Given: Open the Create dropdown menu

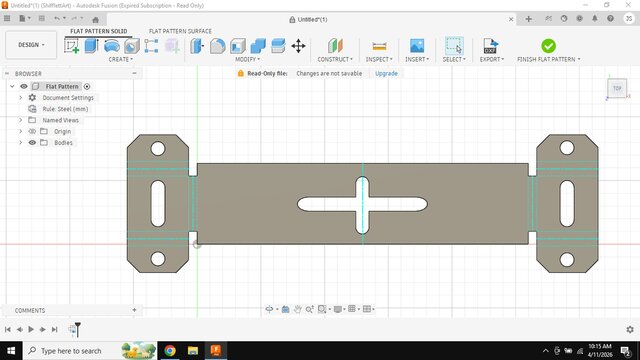Looking at the screenshot, I should tap(120, 59).
